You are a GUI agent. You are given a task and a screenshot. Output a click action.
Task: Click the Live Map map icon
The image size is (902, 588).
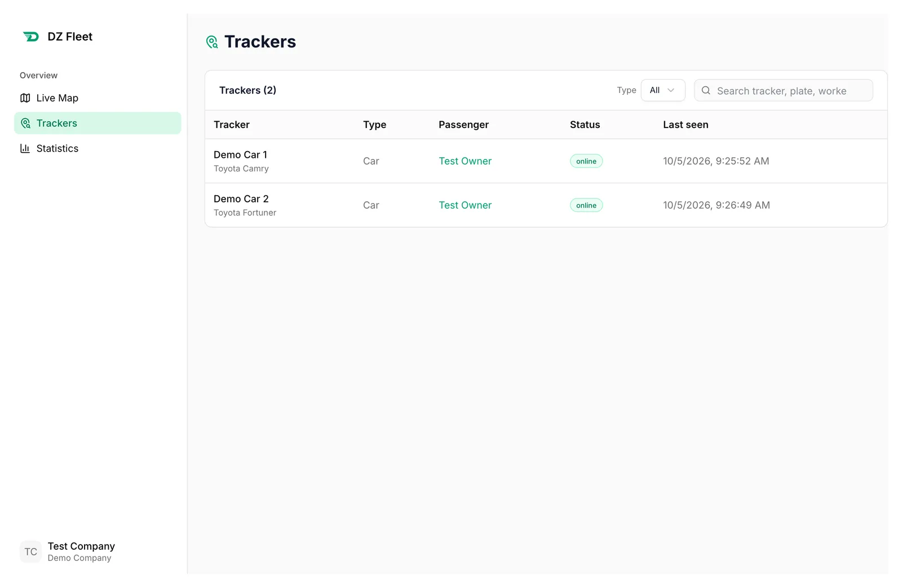pyautogui.click(x=25, y=98)
